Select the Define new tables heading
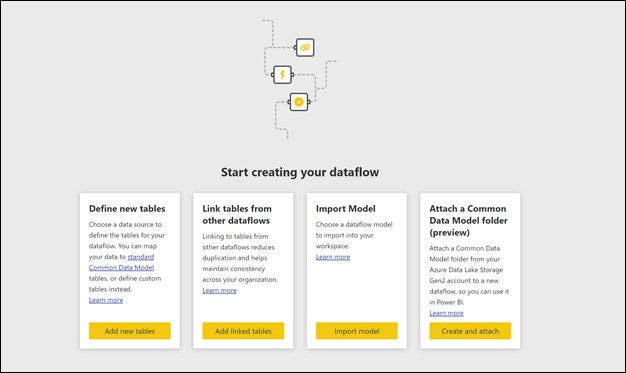 pos(127,208)
